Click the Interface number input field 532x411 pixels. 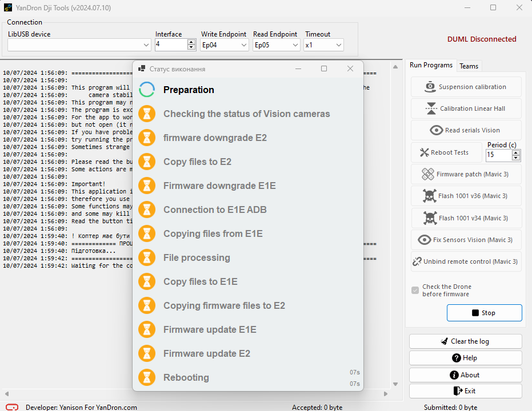pos(171,45)
